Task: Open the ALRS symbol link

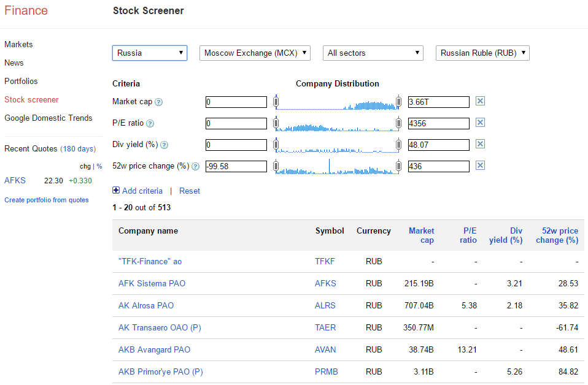Action: (x=325, y=305)
